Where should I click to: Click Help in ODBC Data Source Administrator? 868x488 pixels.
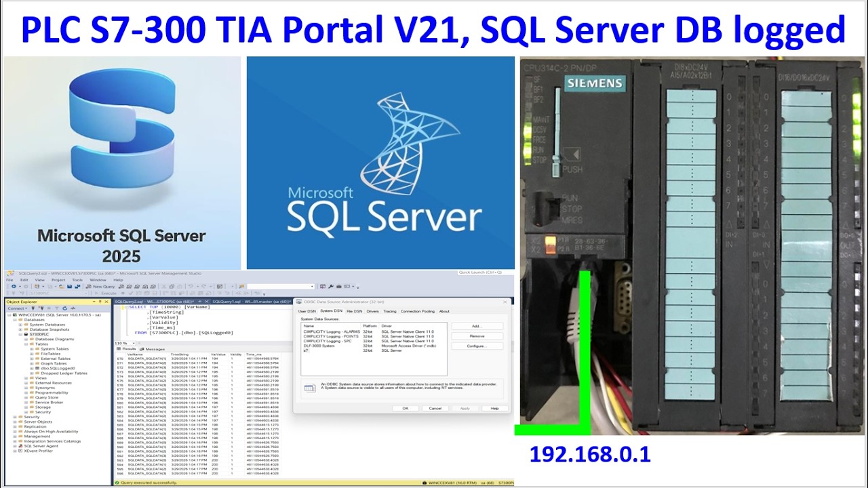[495, 409]
